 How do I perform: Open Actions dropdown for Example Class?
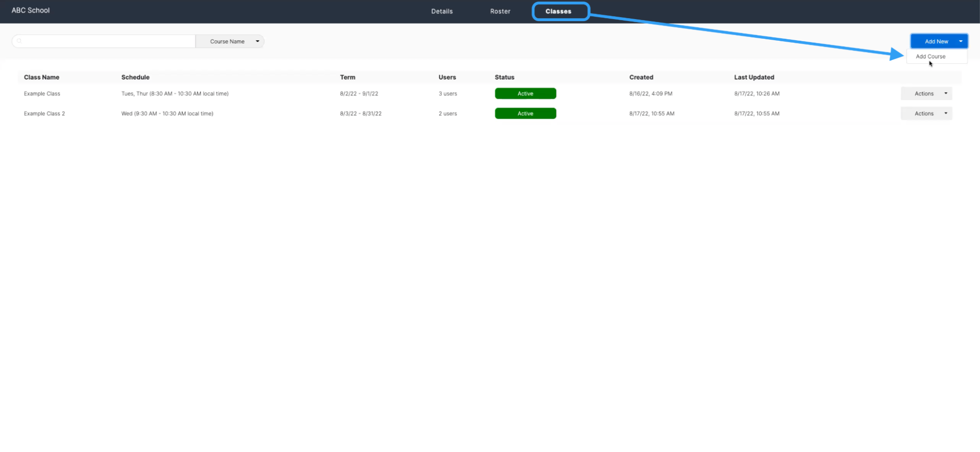(926, 94)
